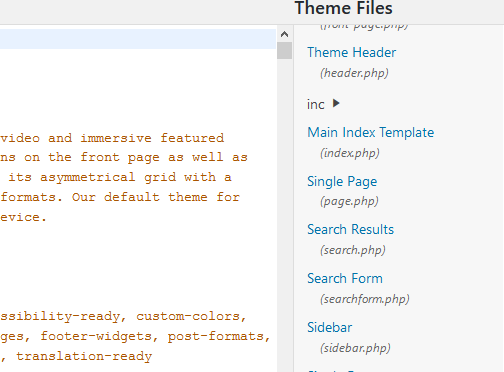Open the Single Page template file
Screen dimensions: 504x372
pos(342,181)
